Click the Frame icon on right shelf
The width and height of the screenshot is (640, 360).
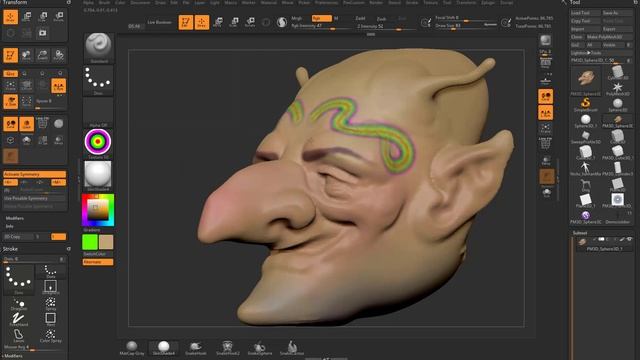pos(546,129)
